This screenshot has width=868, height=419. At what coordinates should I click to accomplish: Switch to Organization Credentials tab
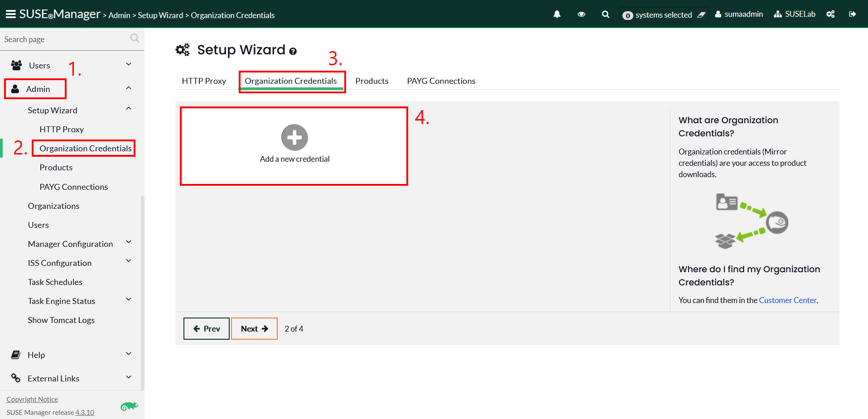(291, 81)
